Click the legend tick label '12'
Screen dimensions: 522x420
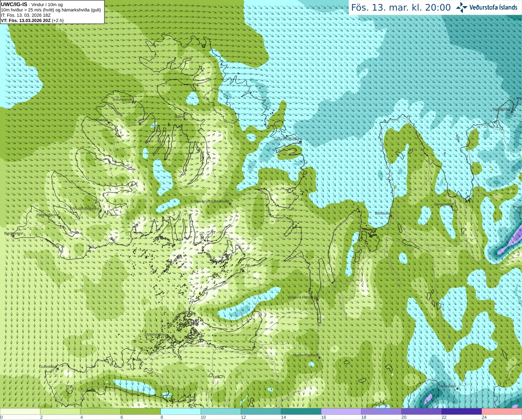tap(243, 417)
